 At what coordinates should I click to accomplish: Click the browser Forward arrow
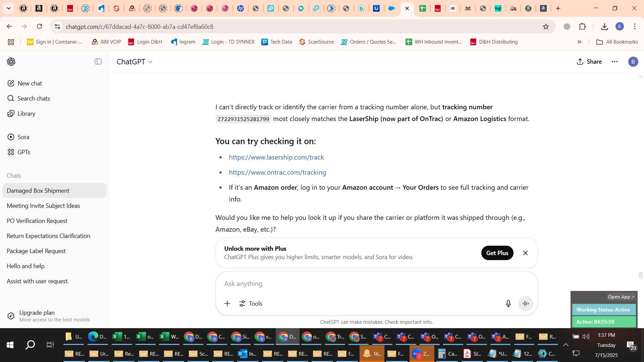point(24,26)
